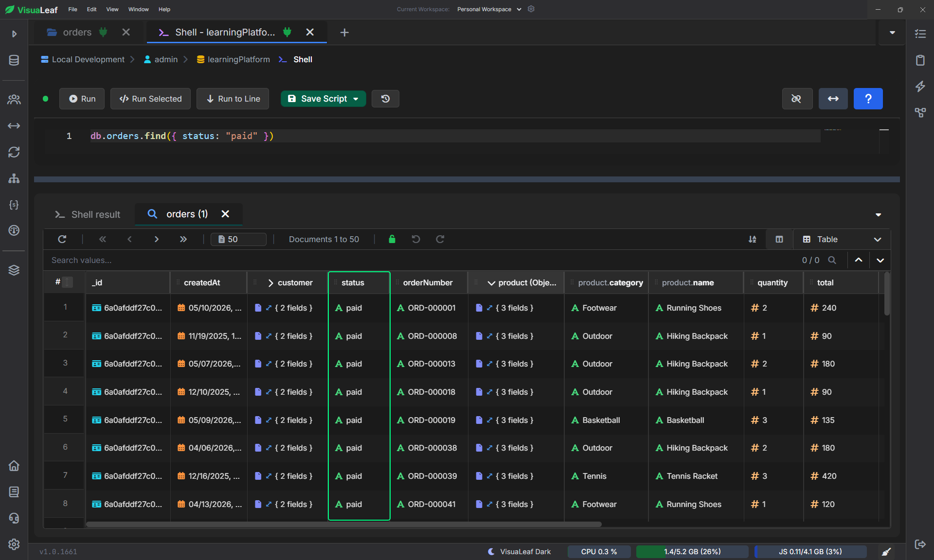Open the Current Workspace dropdown
934x560 pixels.
489,9
